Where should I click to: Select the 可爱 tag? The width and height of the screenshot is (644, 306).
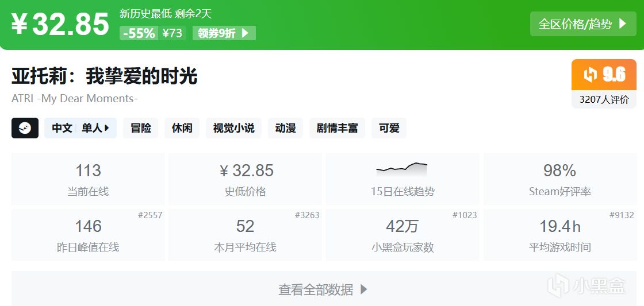click(389, 128)
